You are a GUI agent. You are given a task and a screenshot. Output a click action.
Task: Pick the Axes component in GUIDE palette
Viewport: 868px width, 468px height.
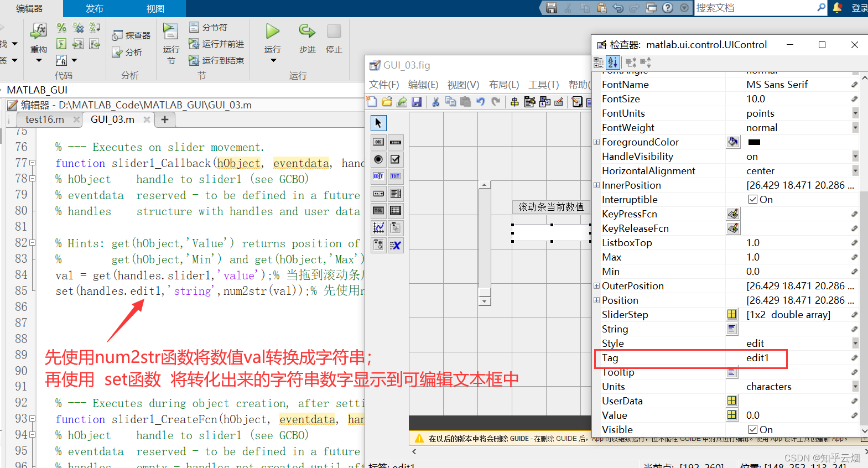[x=378, y=228]
